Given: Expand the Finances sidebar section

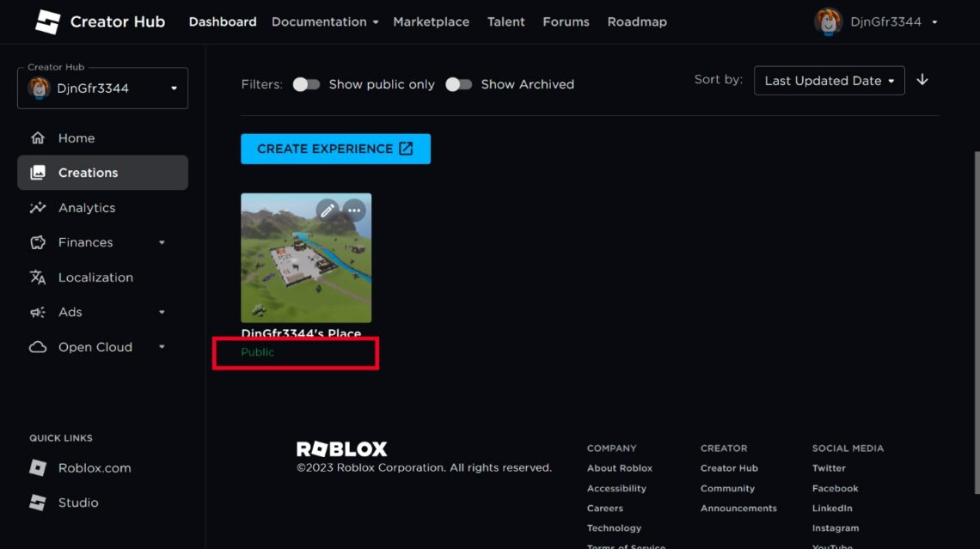Looking at the screenshot, I should (x=162, y=242).
